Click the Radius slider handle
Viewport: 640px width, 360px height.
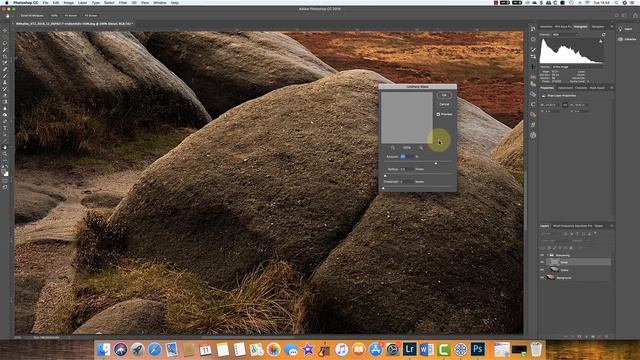(x=385, y=176)
